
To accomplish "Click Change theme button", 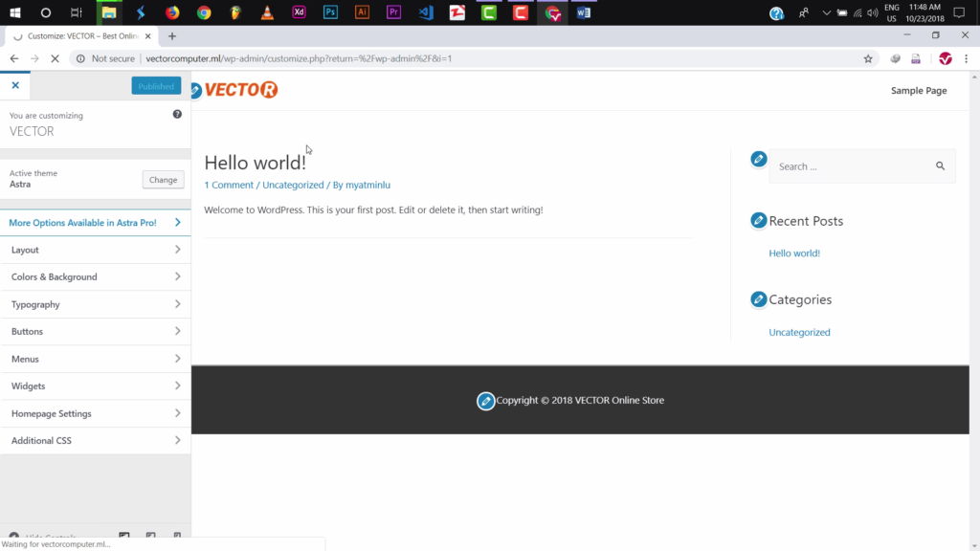I will [x=163, y=180].
